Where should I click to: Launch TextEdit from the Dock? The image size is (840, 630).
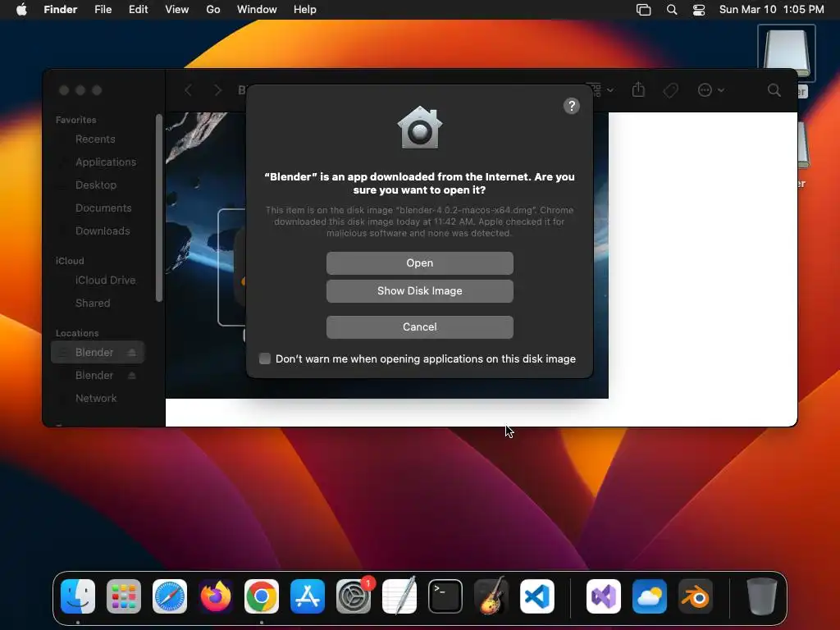[x=399, y=596]
